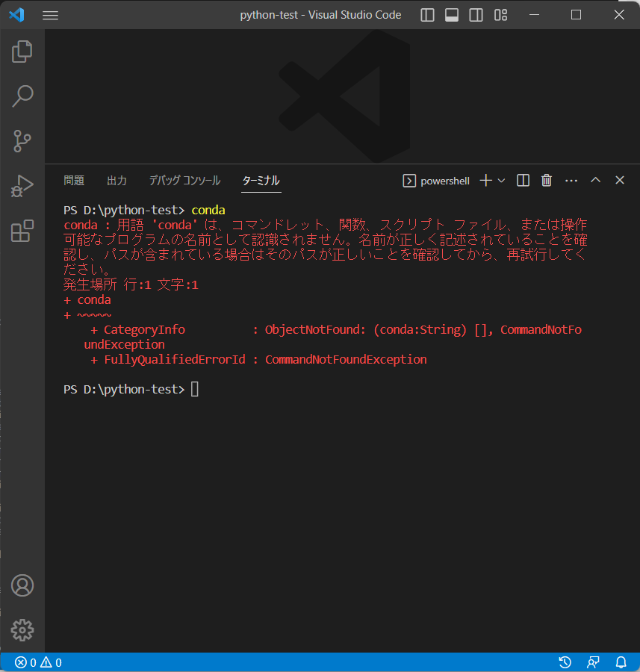Toggle primary sidebar visibility
This screenshot has width=640, height=672.
427,14
